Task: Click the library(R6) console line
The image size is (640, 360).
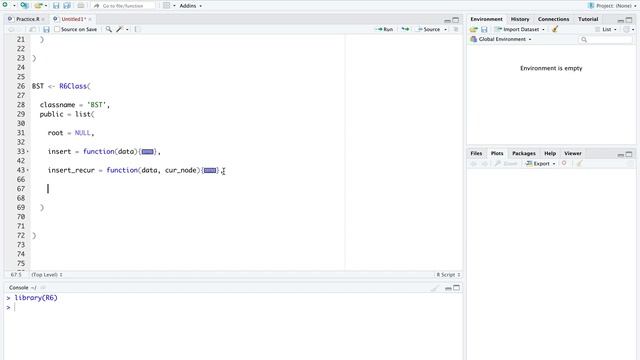Action: pos(36,298)
